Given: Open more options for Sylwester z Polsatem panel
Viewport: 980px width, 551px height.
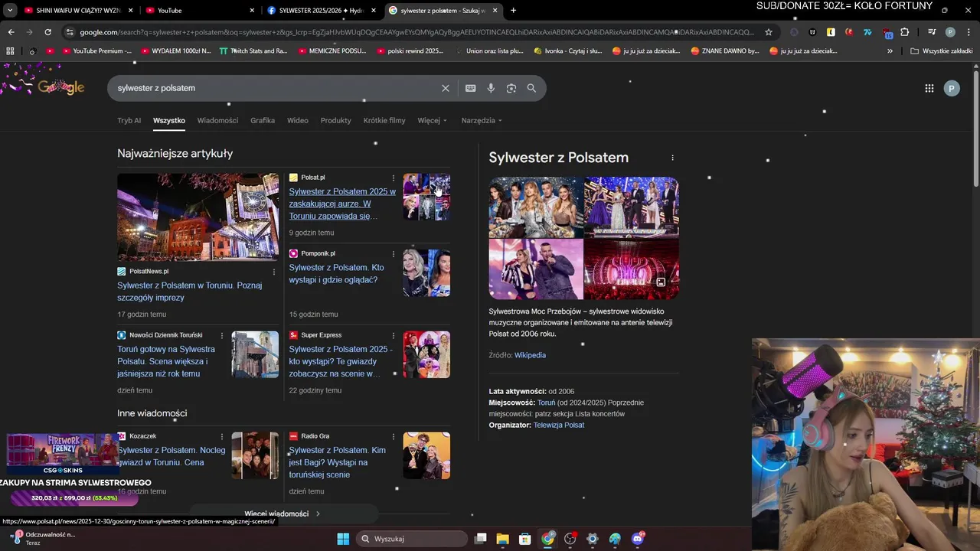Looking at the screenshot, I should (x=672, y=158).
